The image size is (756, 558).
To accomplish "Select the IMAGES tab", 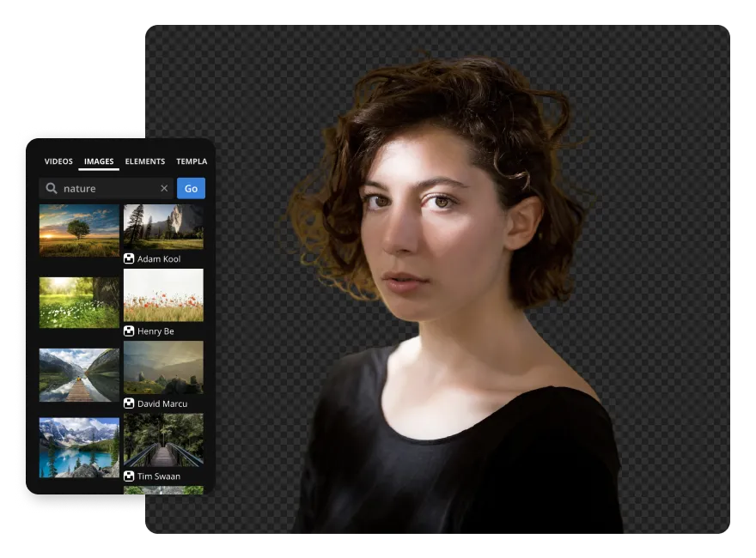I will (98, 161).
